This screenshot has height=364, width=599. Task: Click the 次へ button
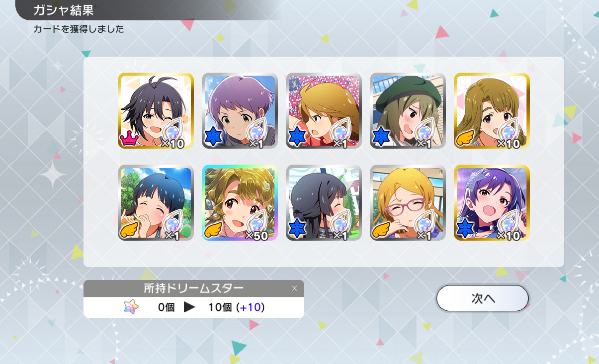tap(482, 298)
